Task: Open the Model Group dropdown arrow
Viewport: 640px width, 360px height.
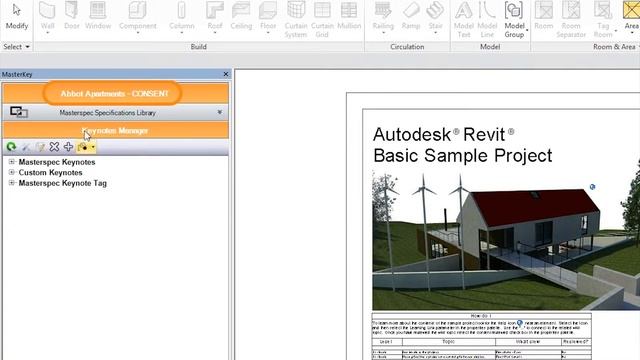Action: tap(527, 31)
